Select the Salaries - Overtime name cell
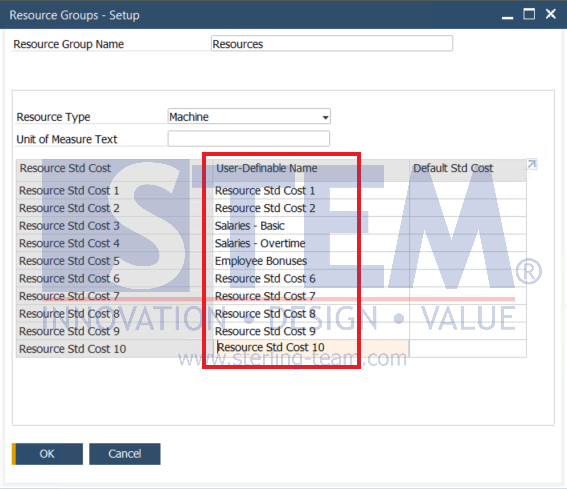 [311, 243]
